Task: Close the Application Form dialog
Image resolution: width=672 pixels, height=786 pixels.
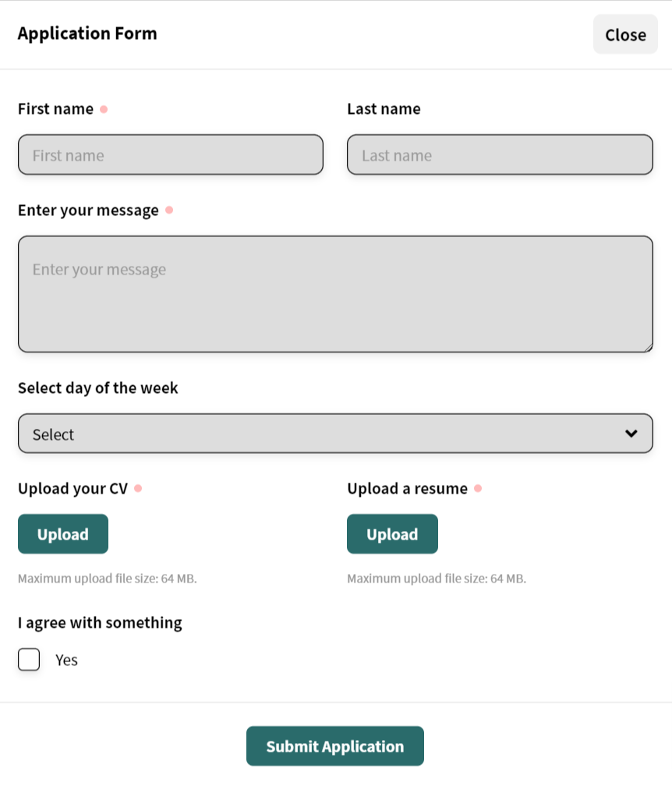Action: coord(625,34)
